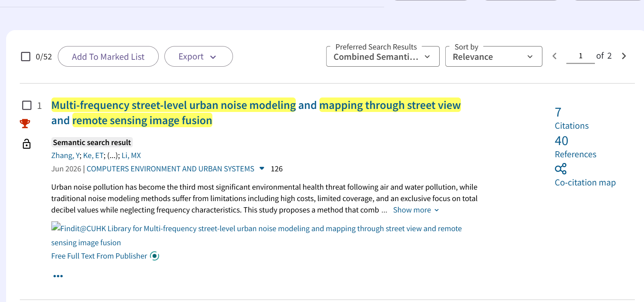The image size is (644, 302).
Task: Open author Zhang, Y profile
Action: [x=65, y=155]
